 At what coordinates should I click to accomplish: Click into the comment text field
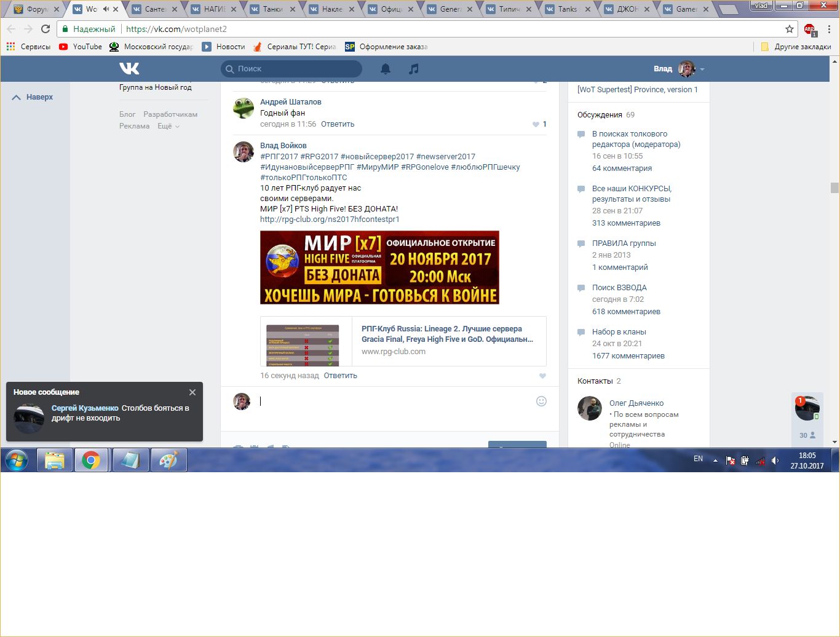click(x=394, y=402)
